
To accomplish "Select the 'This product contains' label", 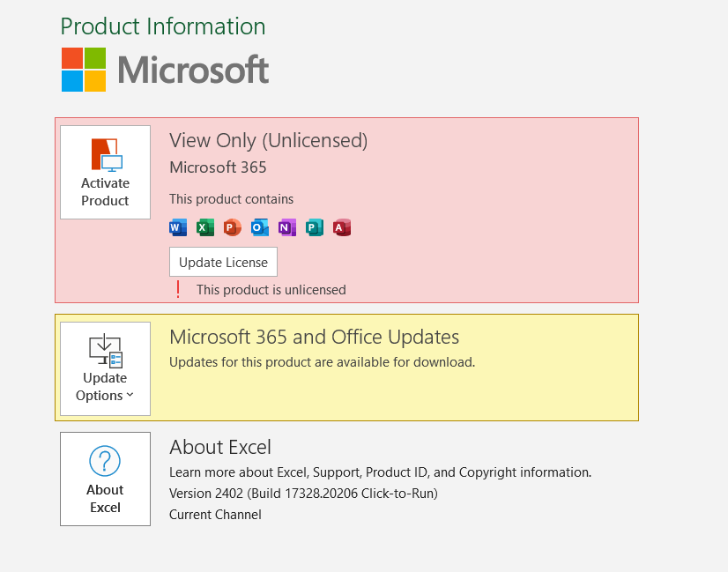I will coord(231,199).
